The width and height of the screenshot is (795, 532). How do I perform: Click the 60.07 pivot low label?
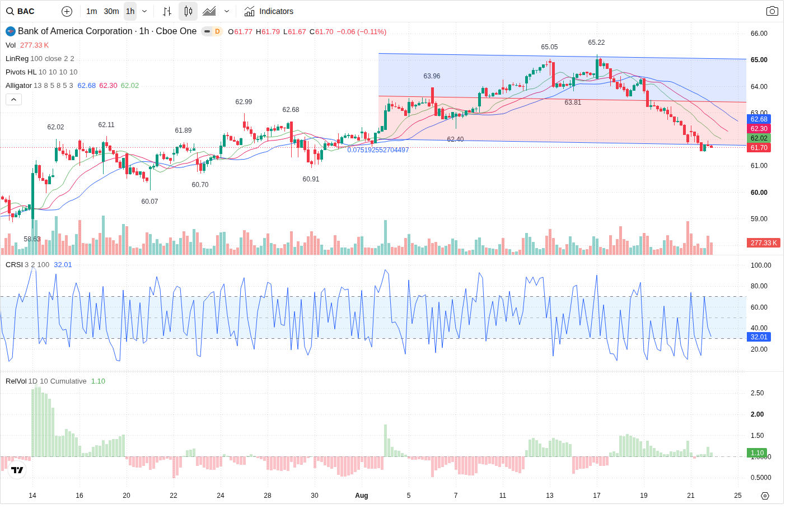(x=149, y=202)
